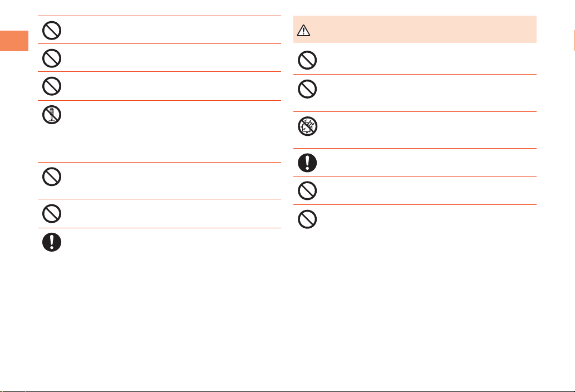Click the third prohibition icon in left column

(x=51, y=86)
